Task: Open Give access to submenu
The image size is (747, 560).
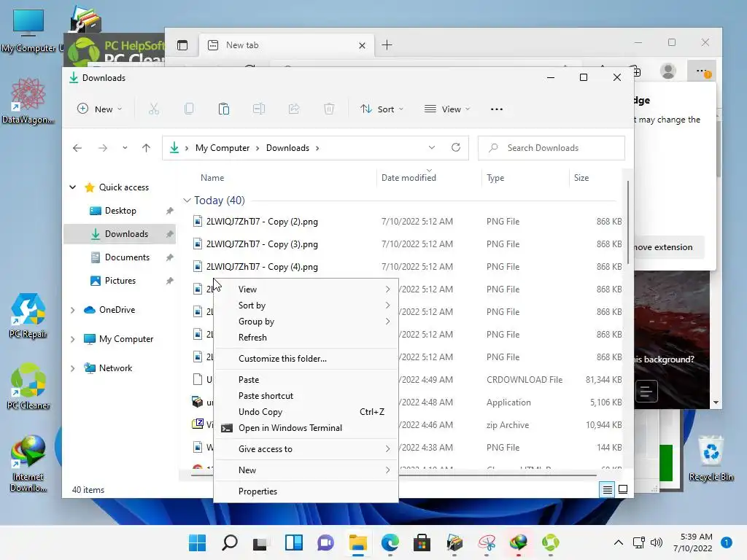Action: [306, 449]
